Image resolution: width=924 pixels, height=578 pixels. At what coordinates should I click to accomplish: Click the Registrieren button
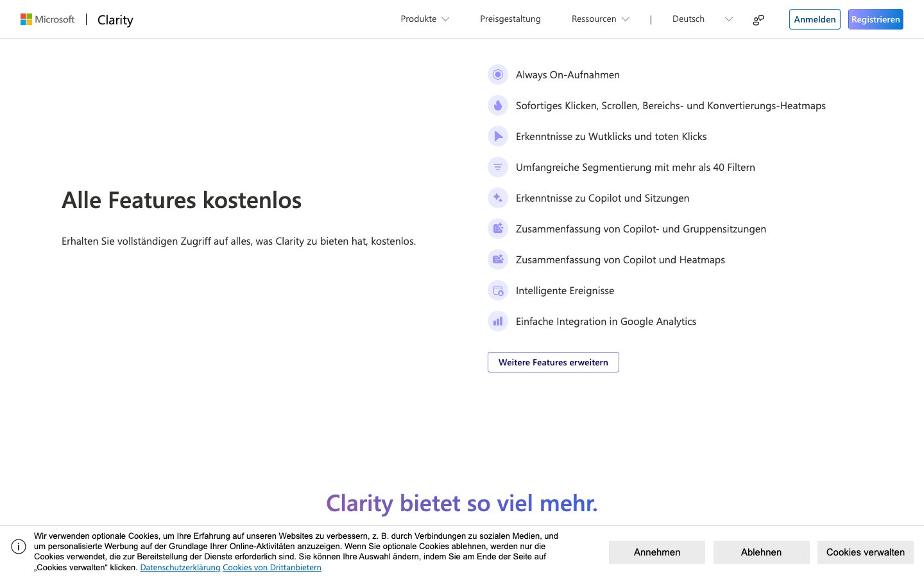click(875, 19)
